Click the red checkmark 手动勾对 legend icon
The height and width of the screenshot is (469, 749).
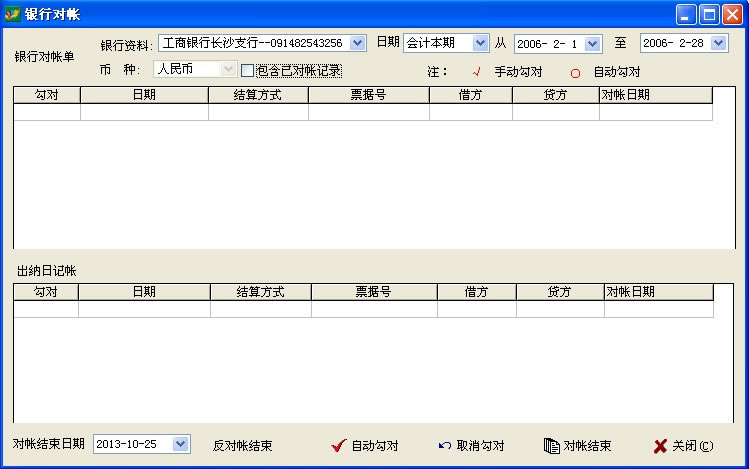(x=477, y=72)
